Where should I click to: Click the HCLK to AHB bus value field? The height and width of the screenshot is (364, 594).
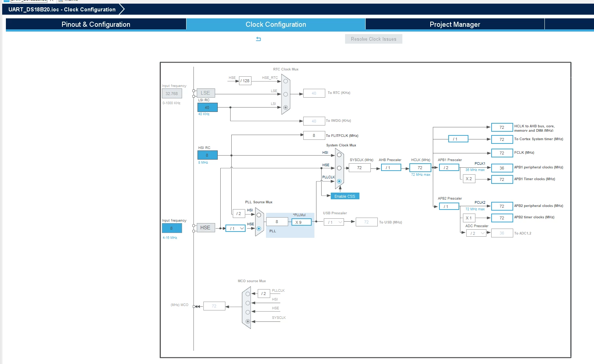pyautogui.click(x=502, y=127)
